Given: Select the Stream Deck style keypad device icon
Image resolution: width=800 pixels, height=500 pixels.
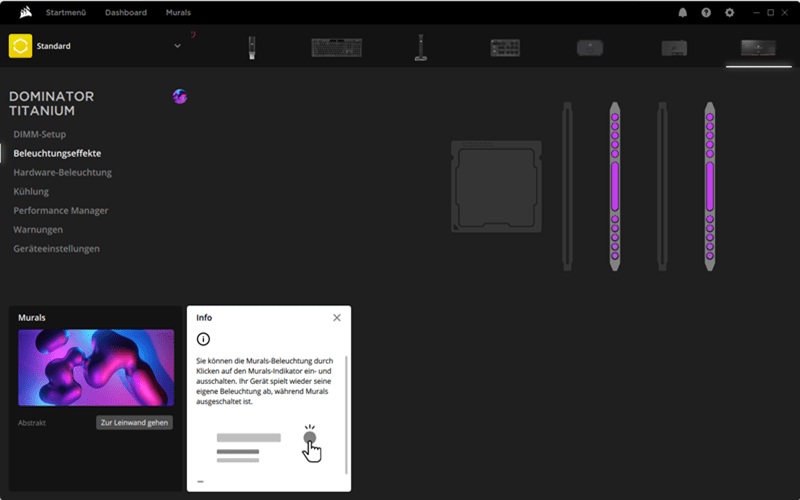Looking at the screenshot, I should pos(505,47).
